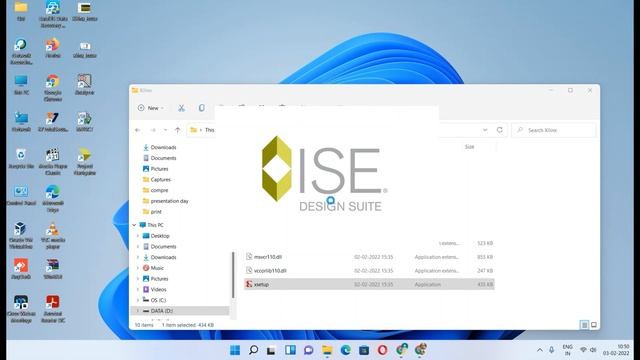
Task: Click the Cut icon in Explorer toolbar
Action: [181, 108]
